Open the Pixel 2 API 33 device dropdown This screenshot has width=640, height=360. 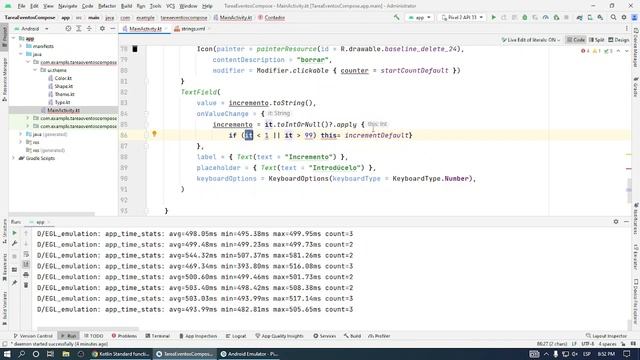tap(462, 18)
